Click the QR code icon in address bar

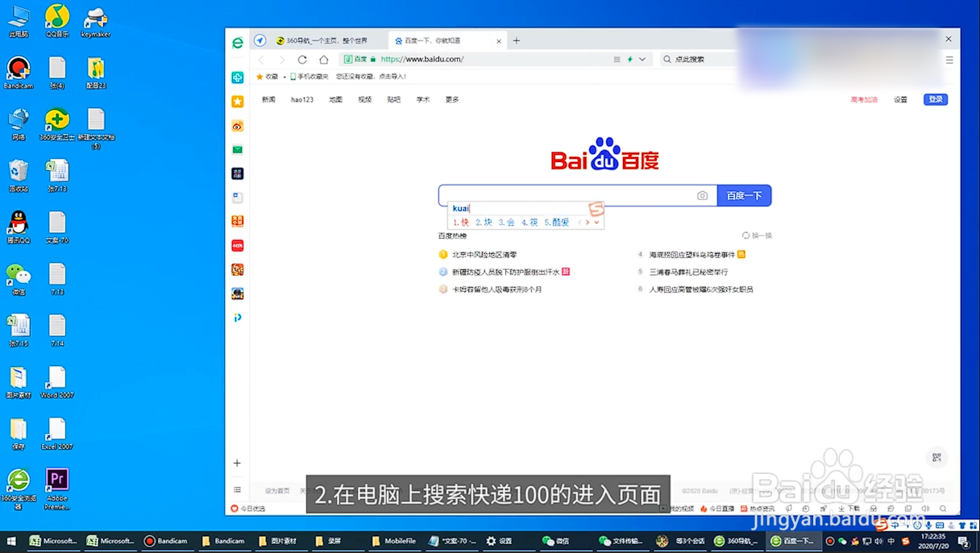click(x=617, y=60)
